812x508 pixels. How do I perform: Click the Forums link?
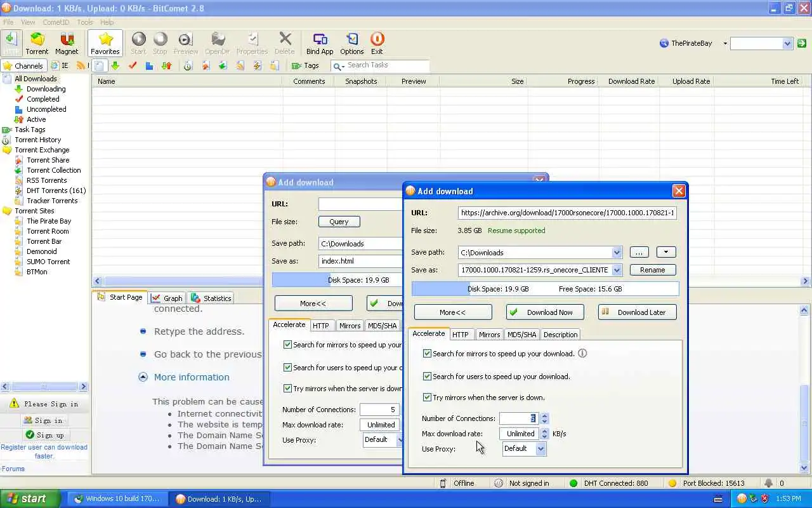pos(13,469)
